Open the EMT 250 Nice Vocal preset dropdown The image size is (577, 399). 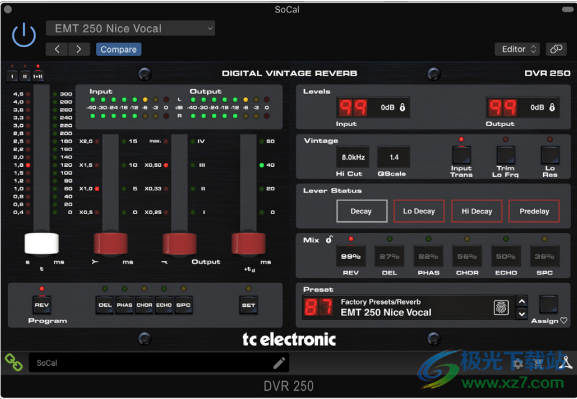coord(130,28)
